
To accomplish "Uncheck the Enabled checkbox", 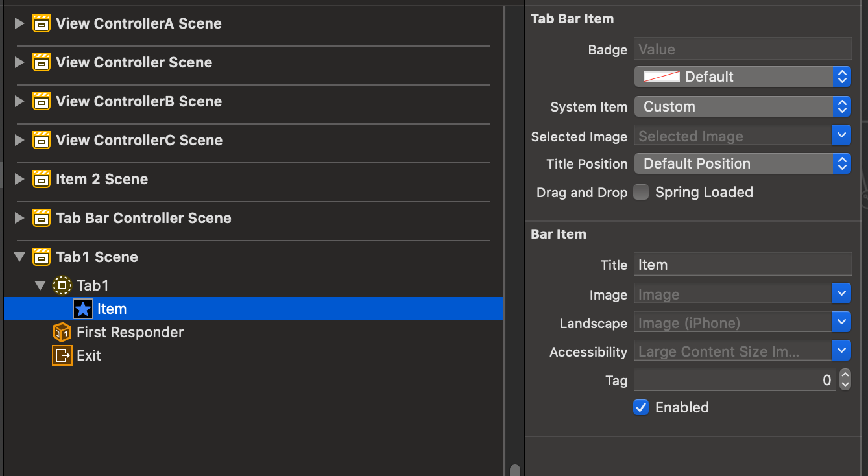I will [641, 408].
